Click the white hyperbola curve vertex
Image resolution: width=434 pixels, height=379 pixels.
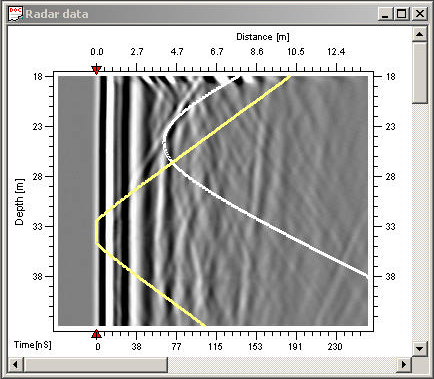[164, 143]
